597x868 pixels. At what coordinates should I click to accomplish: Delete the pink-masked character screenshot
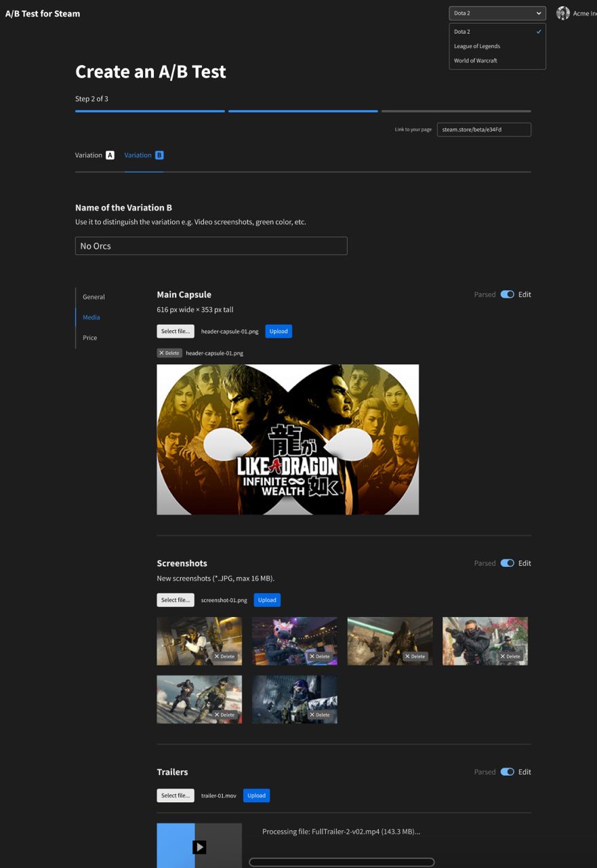319,656
